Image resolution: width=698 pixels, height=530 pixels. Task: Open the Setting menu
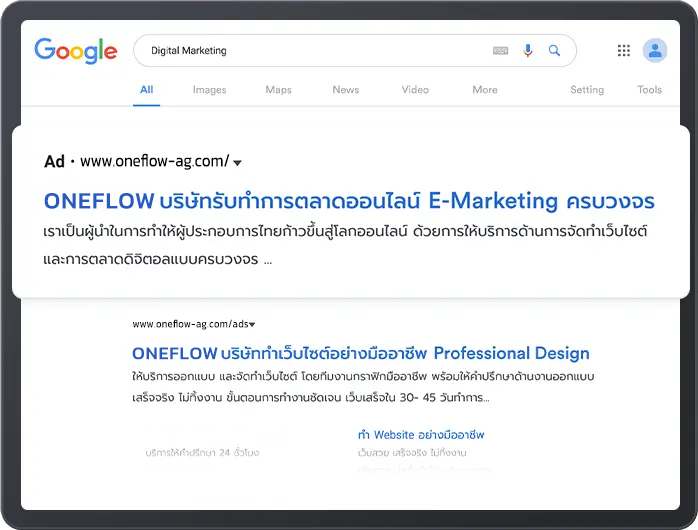click(x=587, y=90)
